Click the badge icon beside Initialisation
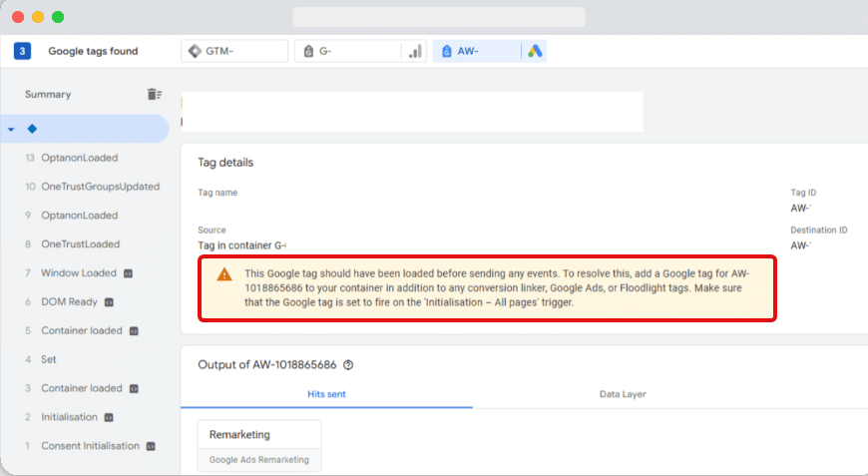The height and width of the screenshot is (476, 868). [x=109, y=417]
